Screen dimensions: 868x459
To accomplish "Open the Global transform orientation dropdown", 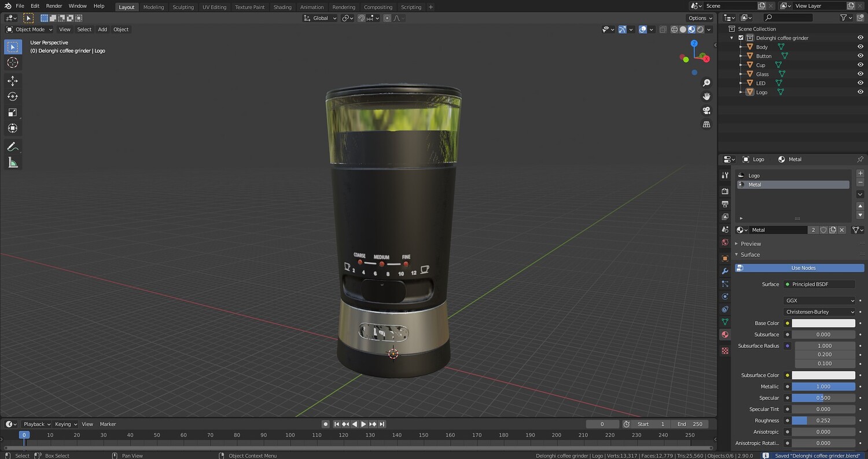I will 320,18.
